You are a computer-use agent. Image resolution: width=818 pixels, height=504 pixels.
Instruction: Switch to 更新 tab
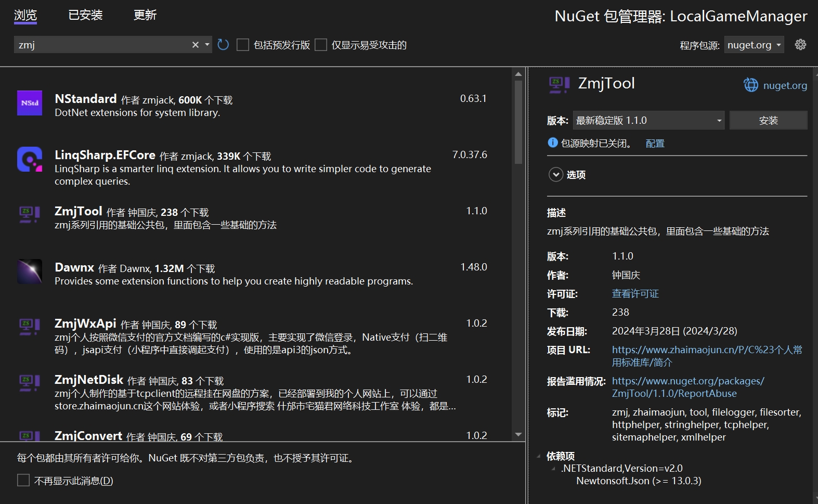pyautogui.click(x=145, y=15)
